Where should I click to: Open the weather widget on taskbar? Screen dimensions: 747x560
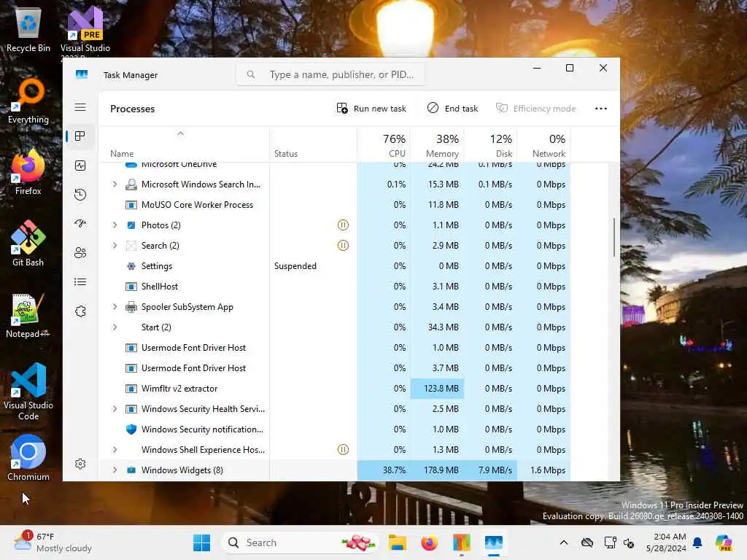pyautogui.click(x=53, y=542)
